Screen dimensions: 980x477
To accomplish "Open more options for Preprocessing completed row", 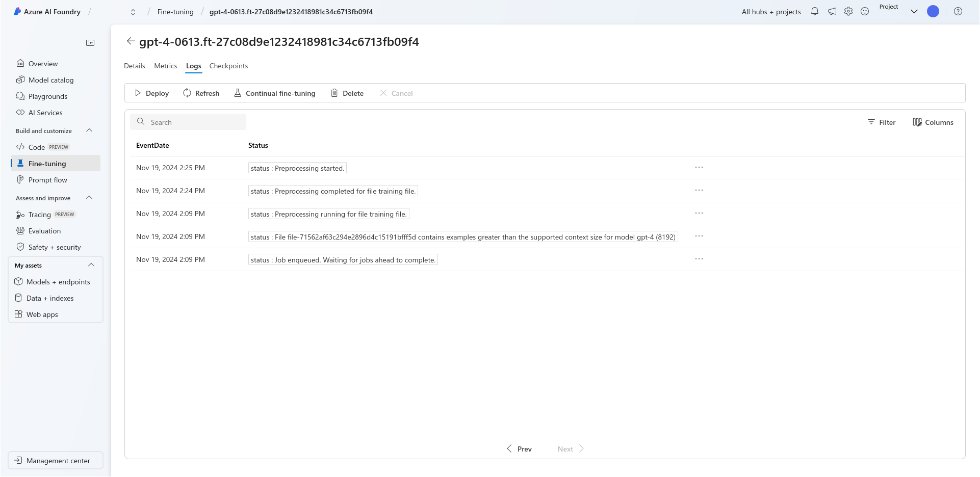I will [699, 190].
